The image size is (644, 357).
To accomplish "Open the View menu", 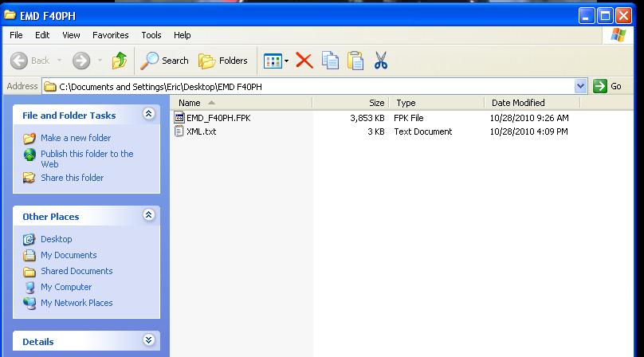I will coord(71,35).
